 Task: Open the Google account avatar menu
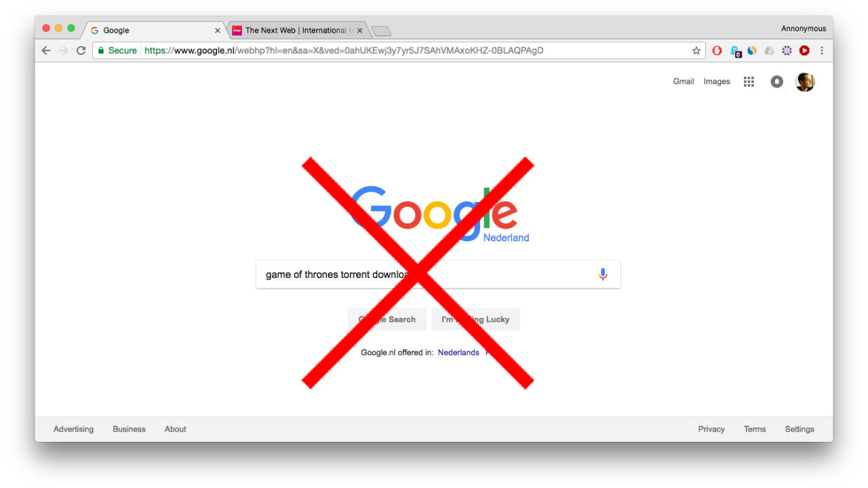pos(805,82)
